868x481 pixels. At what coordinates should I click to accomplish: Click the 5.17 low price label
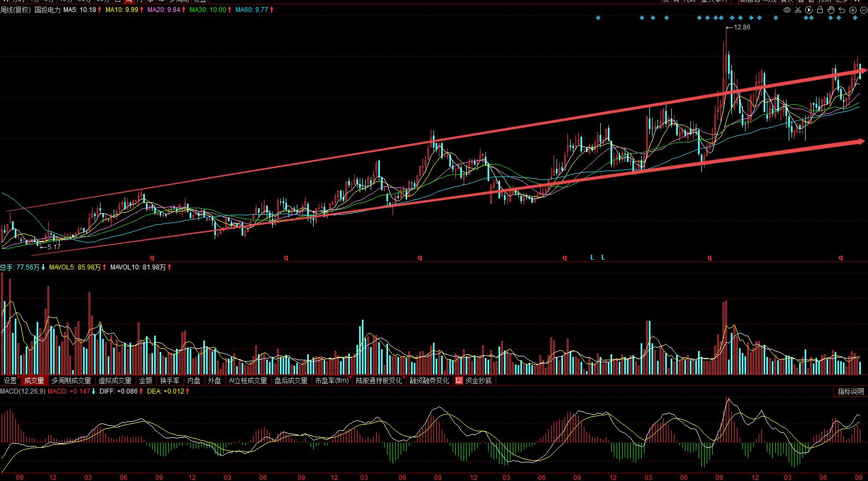[54, 247]
